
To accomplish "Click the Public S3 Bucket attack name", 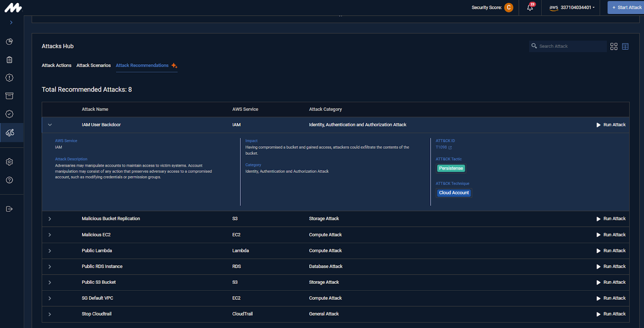I will tap(99, 282).
